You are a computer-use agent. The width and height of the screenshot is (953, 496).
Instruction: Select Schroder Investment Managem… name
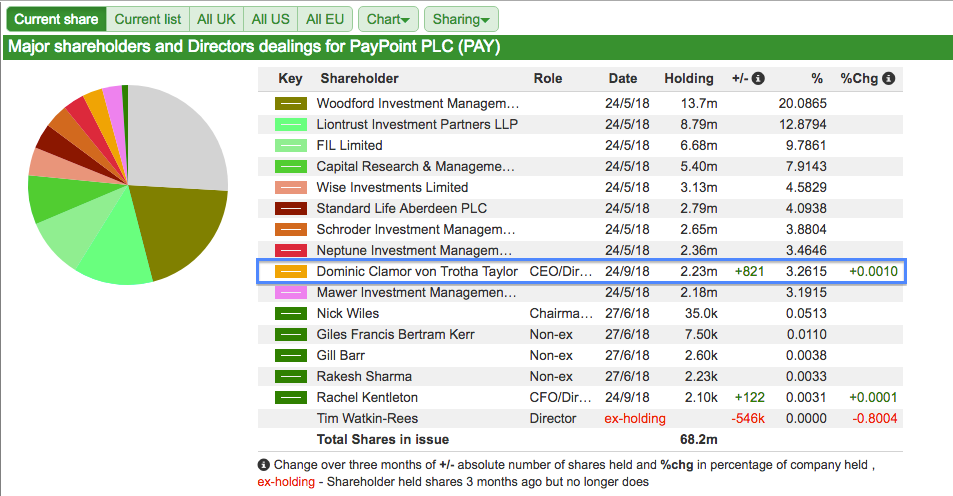tap(416, 230)
